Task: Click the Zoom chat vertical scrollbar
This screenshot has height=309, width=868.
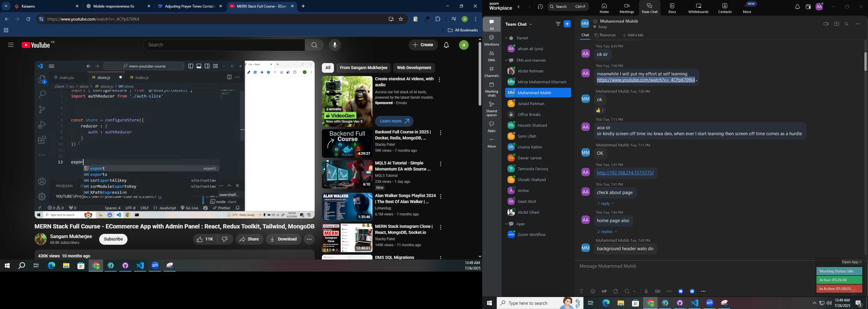Action: click(865, 61)
